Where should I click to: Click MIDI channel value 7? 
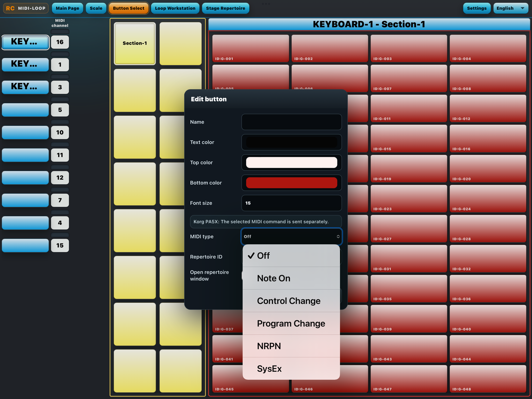60,200
